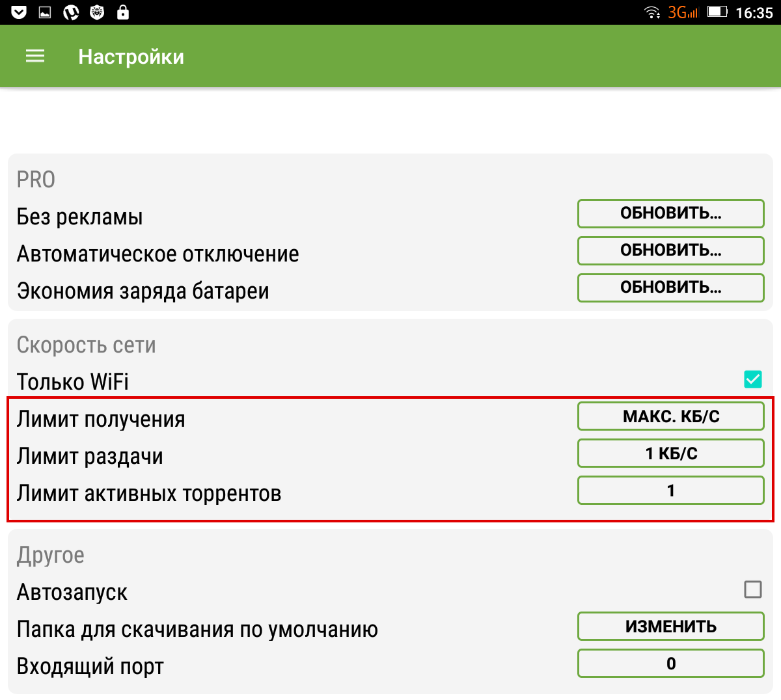781x700 pixels.
Task: Tap the image notification icon in status bar
Action: (45, 12)
